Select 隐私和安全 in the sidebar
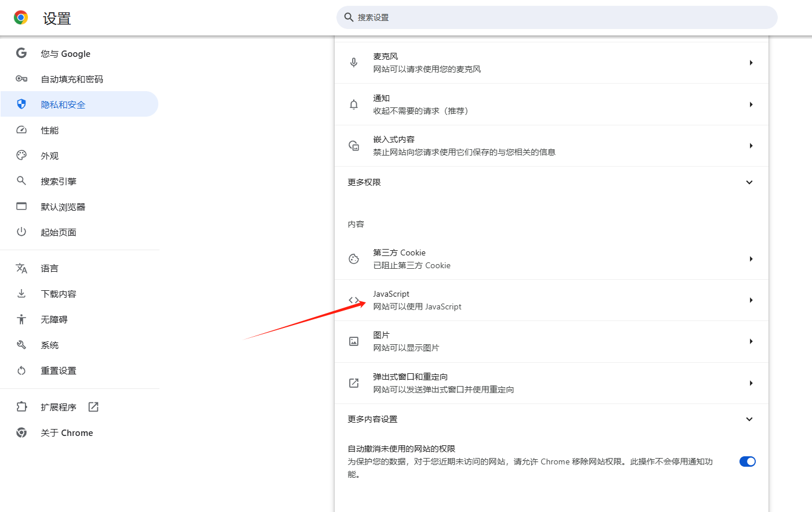This screenshot has height=512, width=812. 79,104
